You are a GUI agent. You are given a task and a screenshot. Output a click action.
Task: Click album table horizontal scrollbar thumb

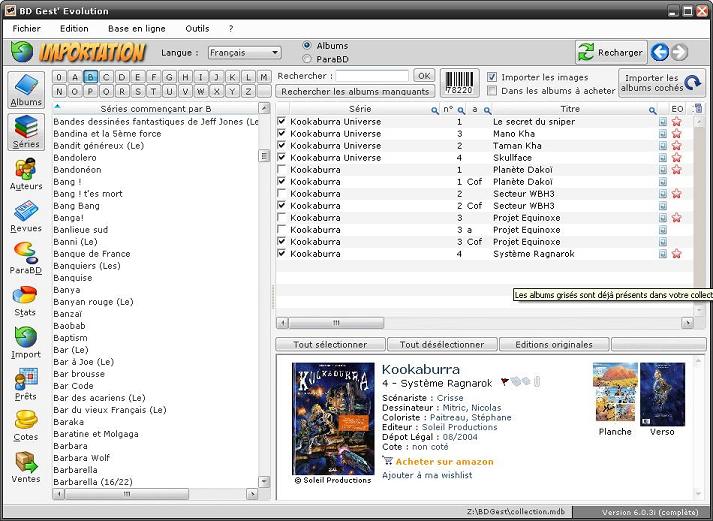point(336,323)
